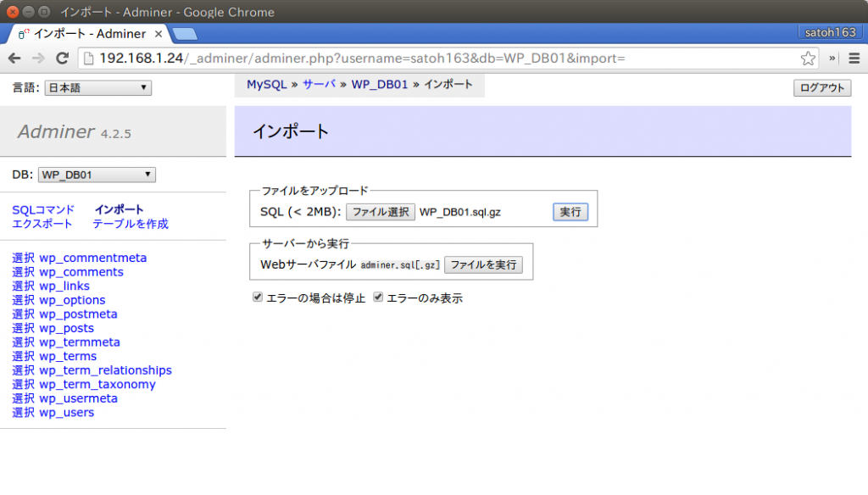
Task: Open the エクスポート export link
Action: [x=42, y=224]
